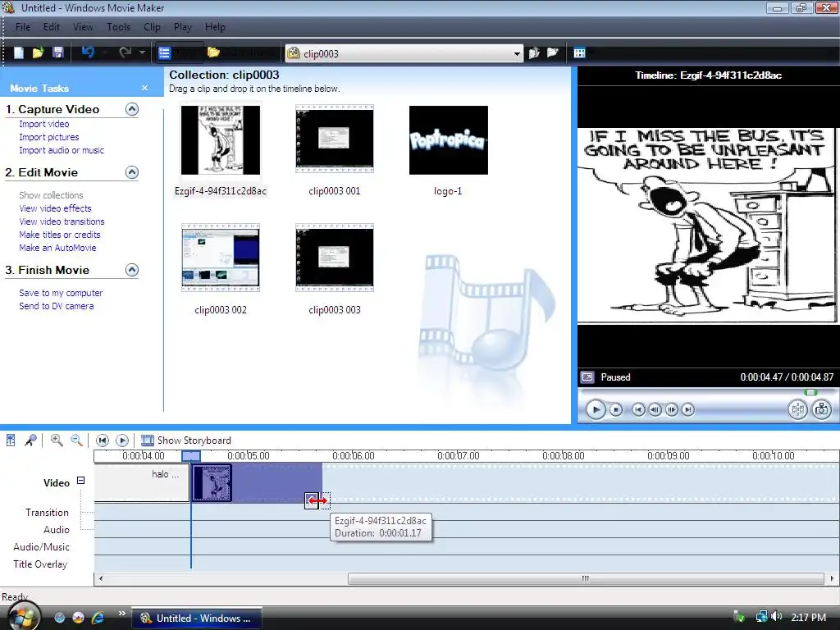Screen dimensions: 840x630
Task: Select the Ezgif-4-94f311c2d8ac clip thumbnail
Action: (220, 140)
